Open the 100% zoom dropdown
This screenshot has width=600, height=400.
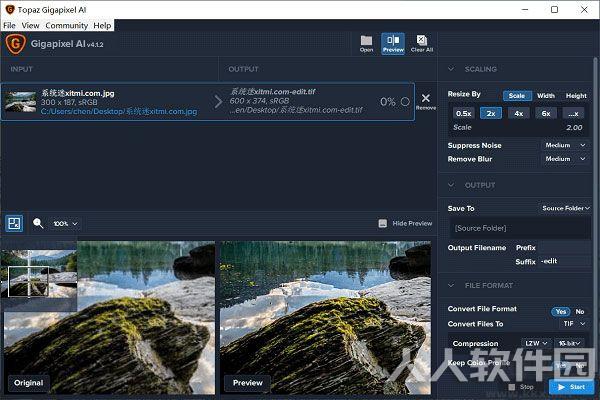pos(65,224)
